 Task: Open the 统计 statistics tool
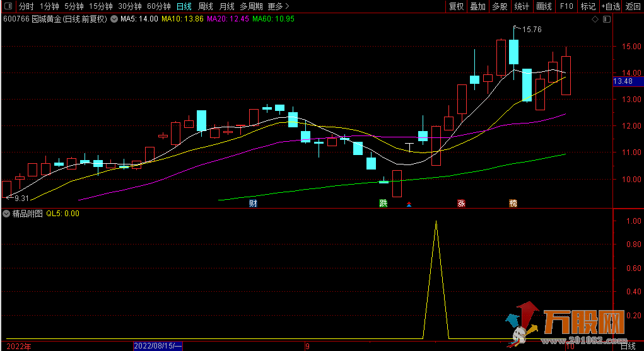[x=522, y=6]
